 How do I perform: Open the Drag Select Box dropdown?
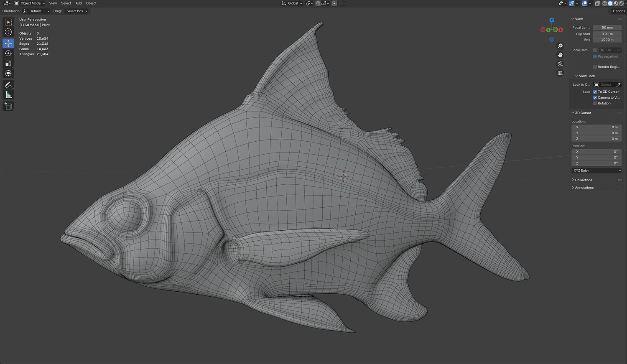tap(76, 11)
